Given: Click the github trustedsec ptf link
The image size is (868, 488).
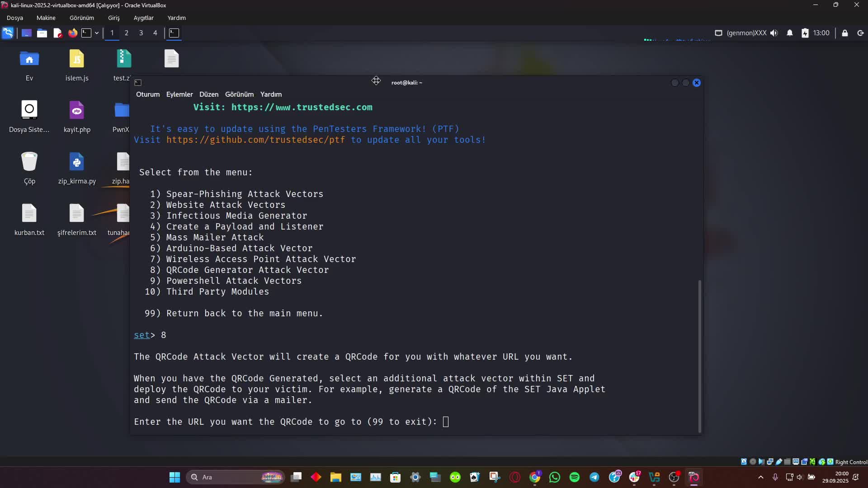Looking at the screenshot, I should coord(255,140).
